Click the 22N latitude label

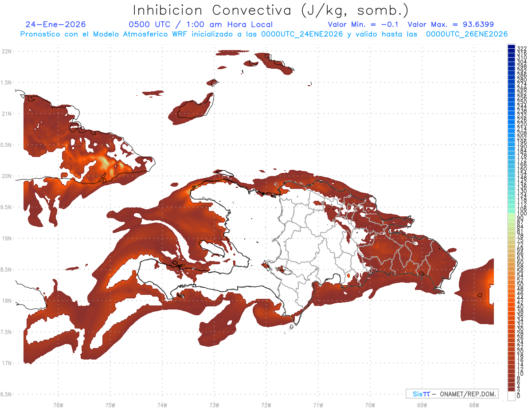tap(7, 51)
